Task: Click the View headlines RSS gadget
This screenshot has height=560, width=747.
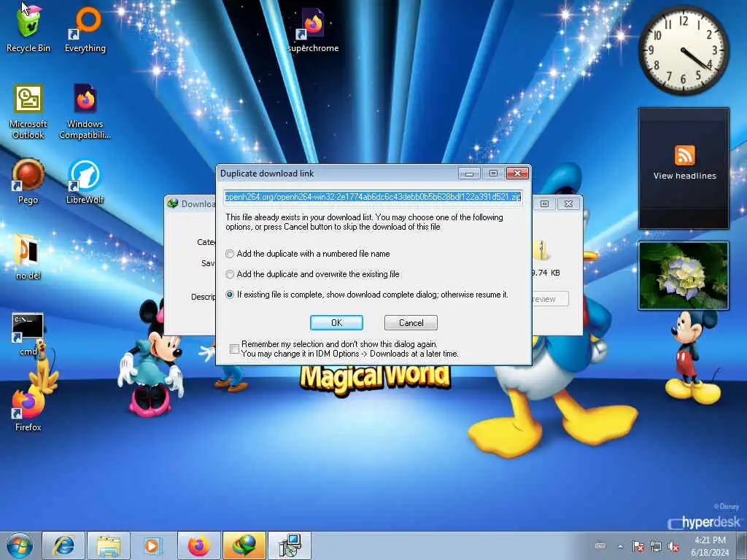Action: coord(684,168)
